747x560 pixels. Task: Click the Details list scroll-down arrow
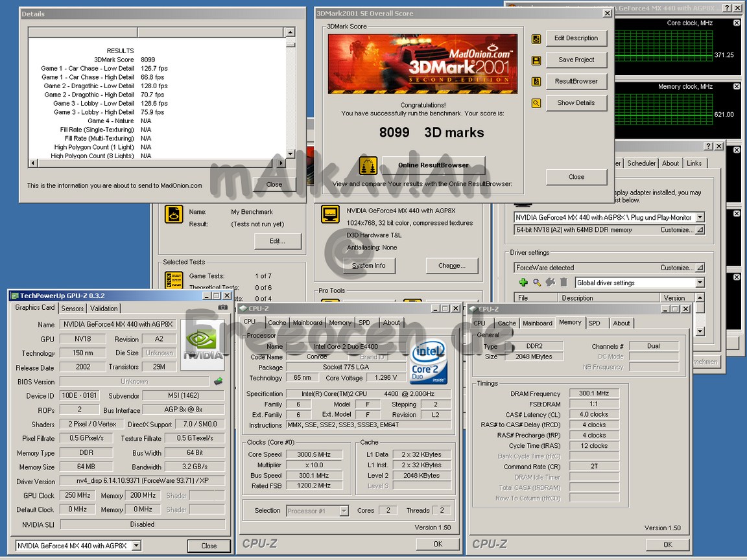point(290,154)
